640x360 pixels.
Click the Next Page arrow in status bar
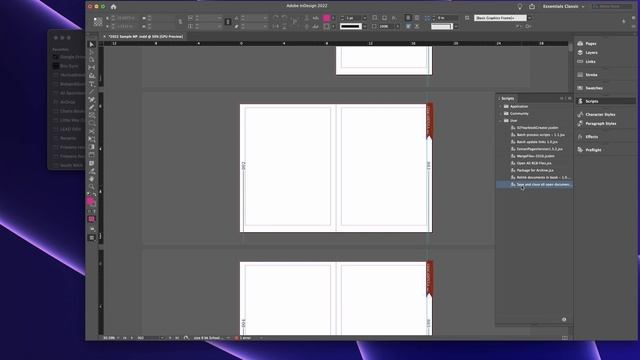(x=170, y=338)
